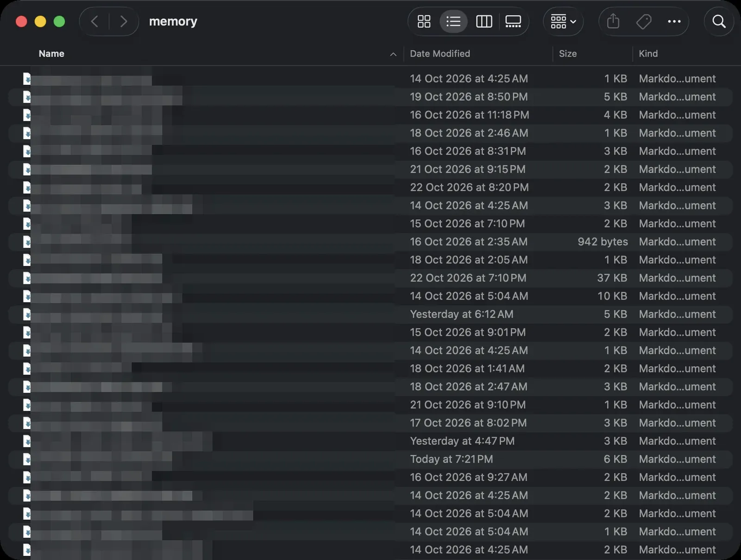Click the file icon in the 942 bytes row

click(27, 242)
